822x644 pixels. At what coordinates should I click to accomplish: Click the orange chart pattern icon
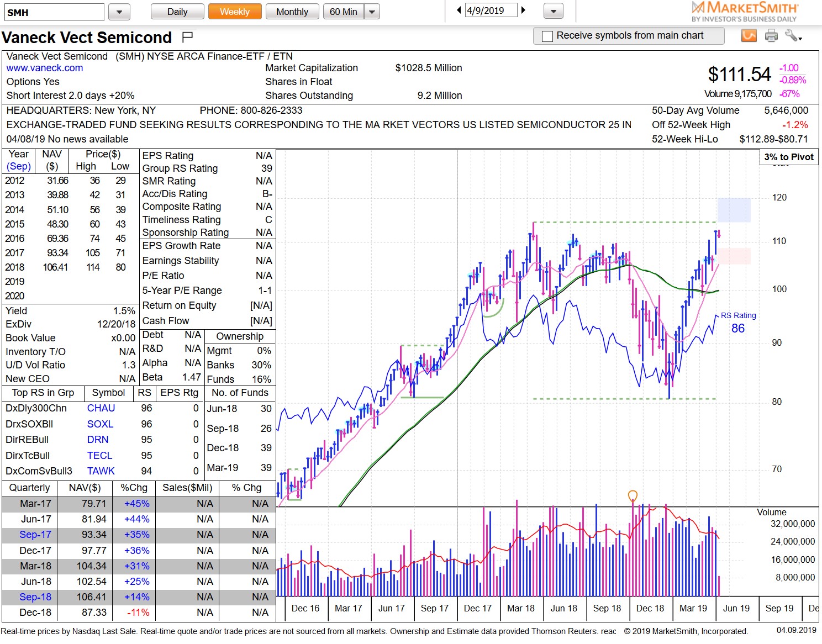click(x=749, y=35)
